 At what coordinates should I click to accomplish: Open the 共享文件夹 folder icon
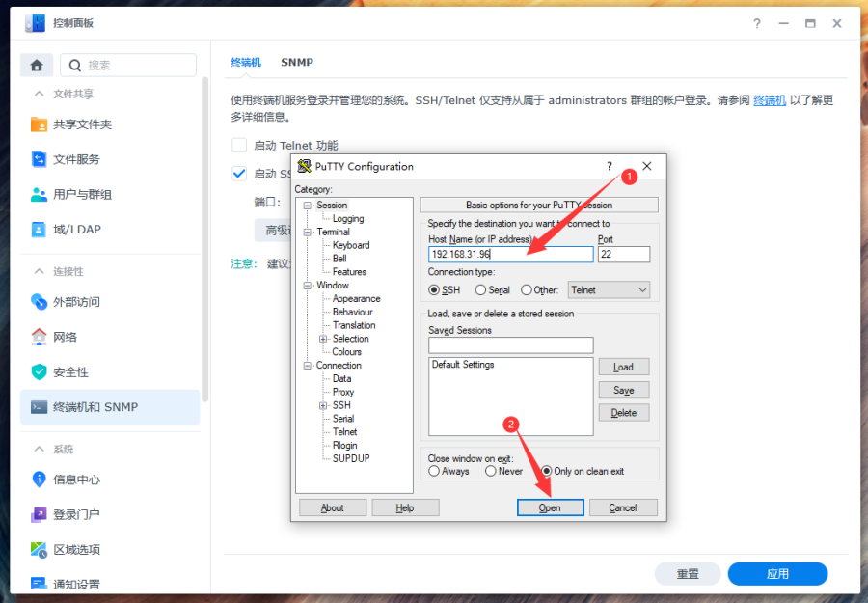coord(39,124)
